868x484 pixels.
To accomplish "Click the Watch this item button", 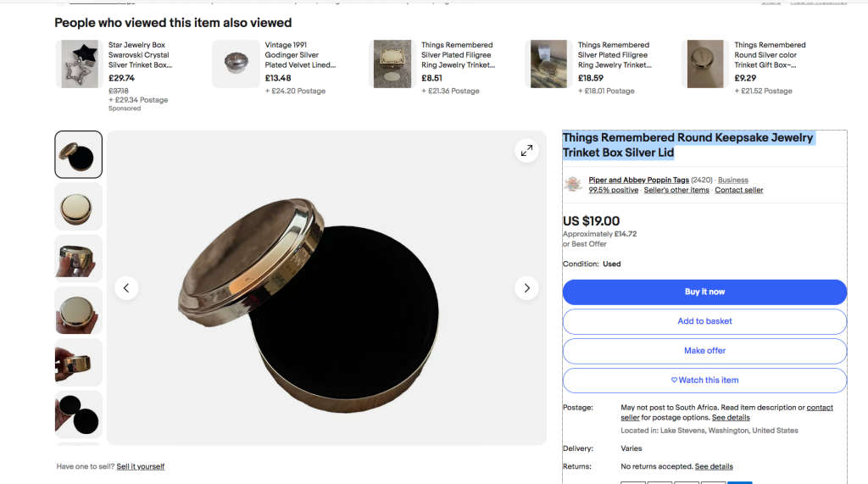I will [704, 380].
